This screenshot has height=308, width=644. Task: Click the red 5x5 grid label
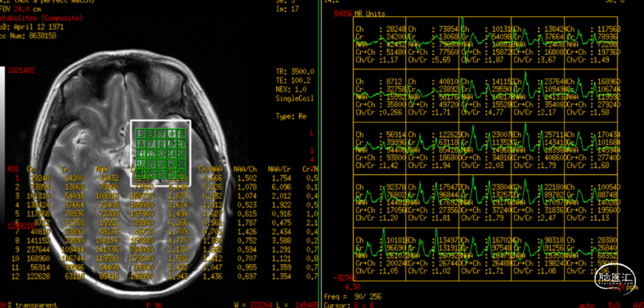click(x=614, y=306)
